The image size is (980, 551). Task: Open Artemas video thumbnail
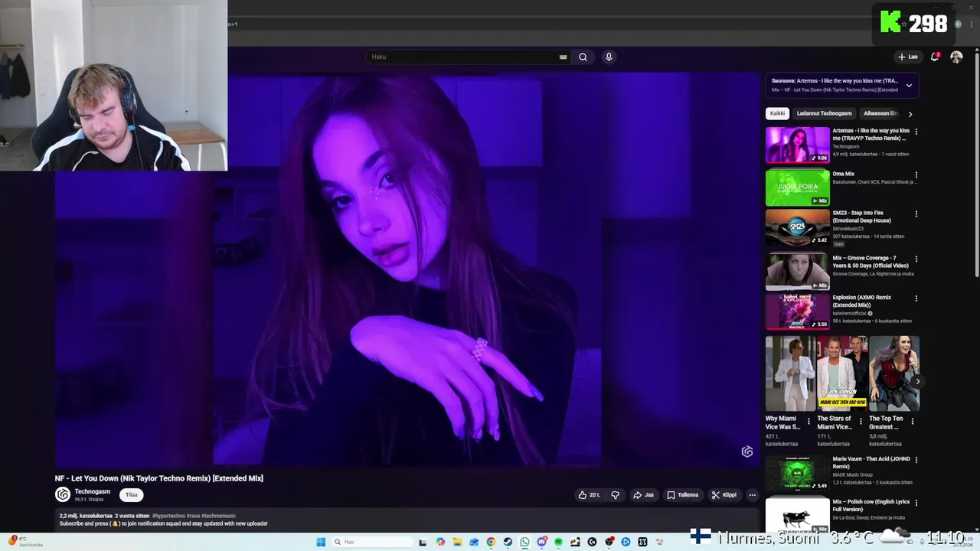tap(797, 145)
